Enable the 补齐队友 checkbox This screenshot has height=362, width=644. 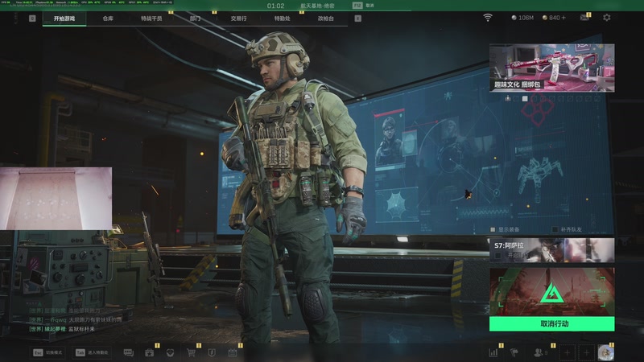click(555, 229)
